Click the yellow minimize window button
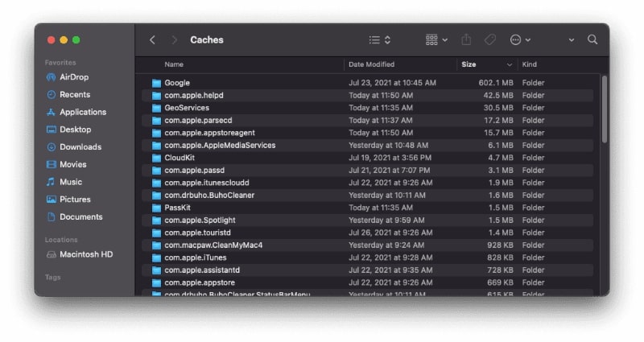The image size is (644, 342). (x=64, y=39)
